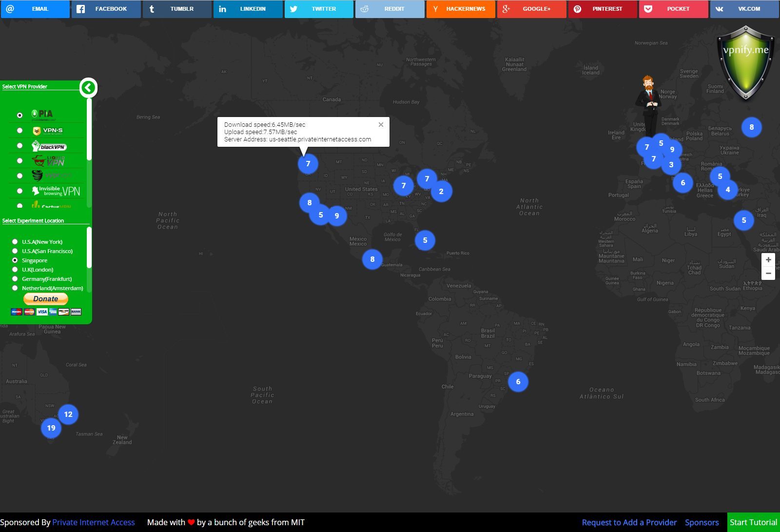Click the VPN provider list scrollbar

tap(89, 129)
